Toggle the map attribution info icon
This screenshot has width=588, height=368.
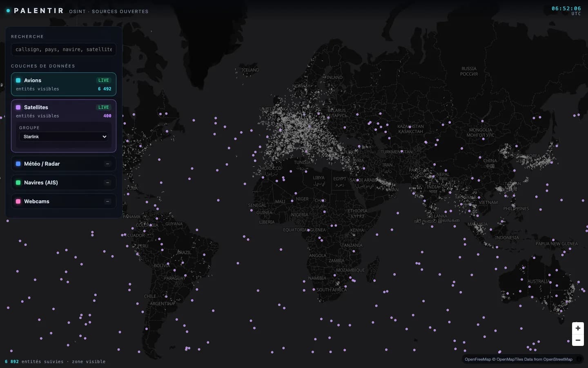[579, 359]
